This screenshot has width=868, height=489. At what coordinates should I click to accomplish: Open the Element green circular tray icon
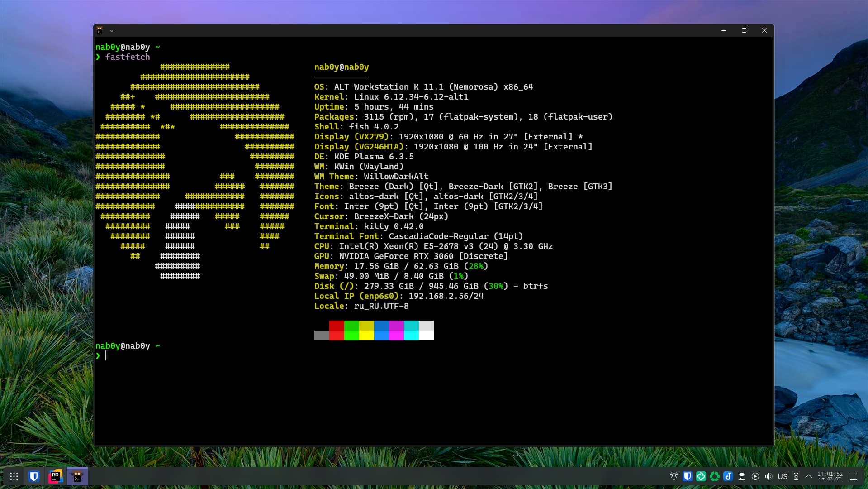click(701, 476)
